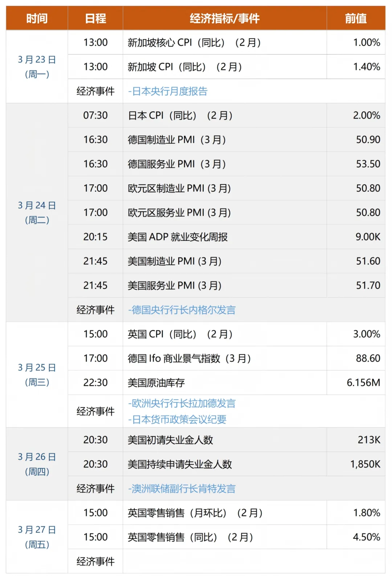392x576 pixels.
Task: Select the 3月26日 (周四) date cell
Action: (x=37, y=464)
